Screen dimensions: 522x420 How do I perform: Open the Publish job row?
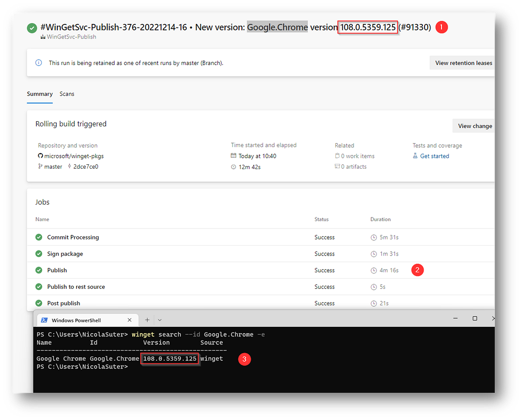tap(261, 270)
